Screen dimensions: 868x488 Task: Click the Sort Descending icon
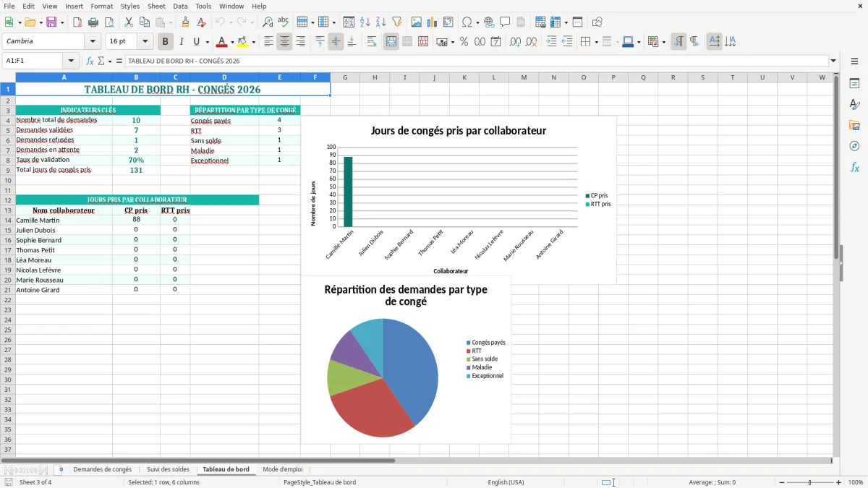(381, 22)
